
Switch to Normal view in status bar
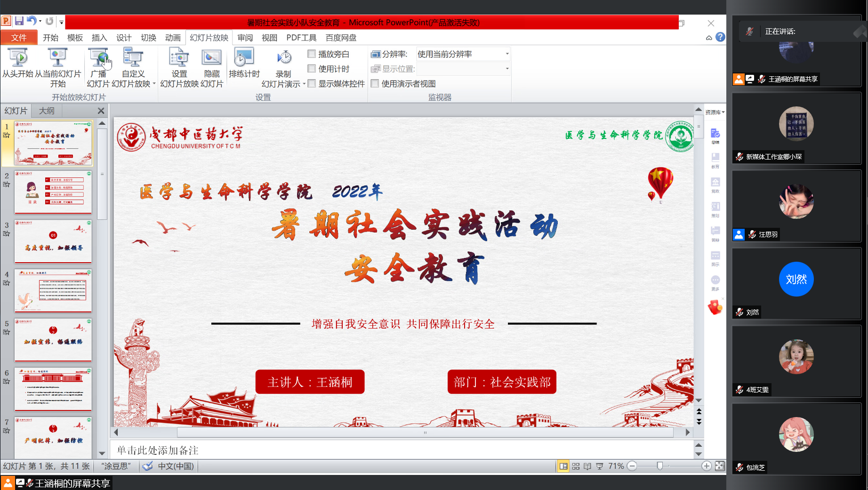(x=563, y=466)
